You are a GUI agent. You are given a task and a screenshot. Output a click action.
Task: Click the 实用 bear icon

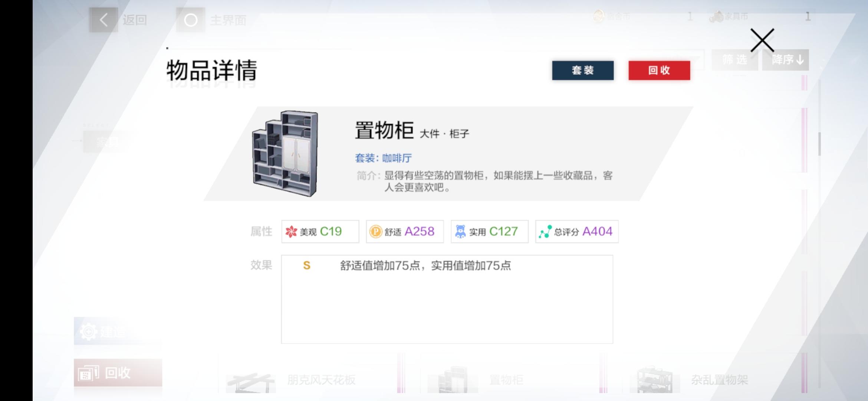click(460, 232)
